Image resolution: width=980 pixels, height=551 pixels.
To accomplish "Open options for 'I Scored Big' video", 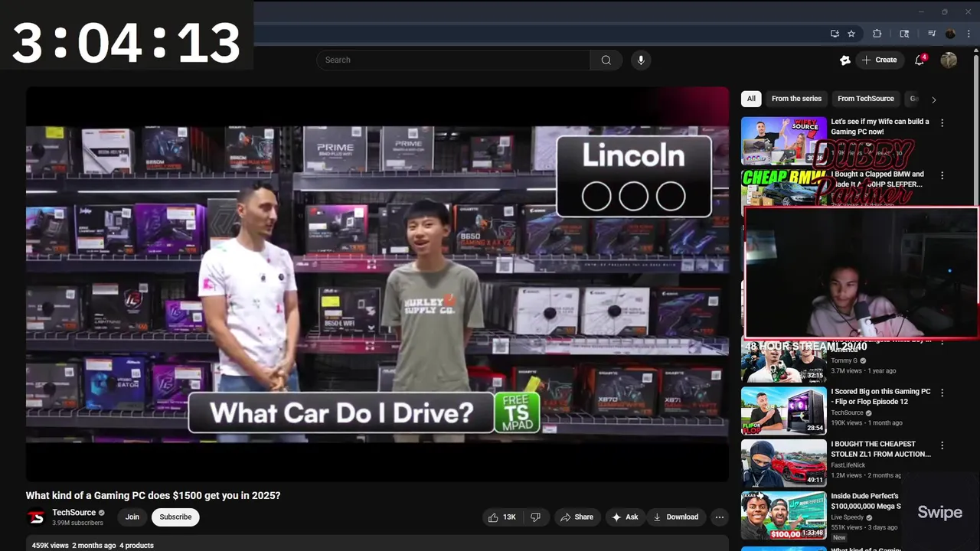I will (942, 393).
